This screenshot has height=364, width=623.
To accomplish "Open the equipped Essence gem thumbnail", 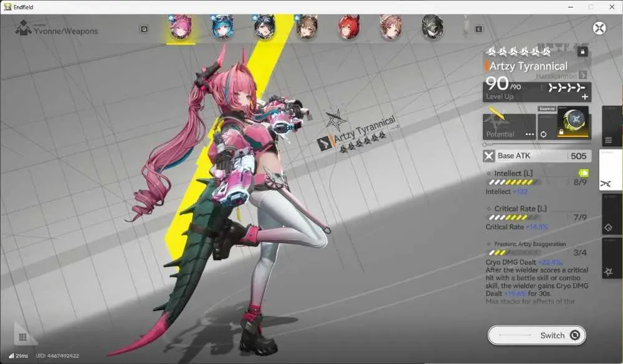I will tap(573, 122).
